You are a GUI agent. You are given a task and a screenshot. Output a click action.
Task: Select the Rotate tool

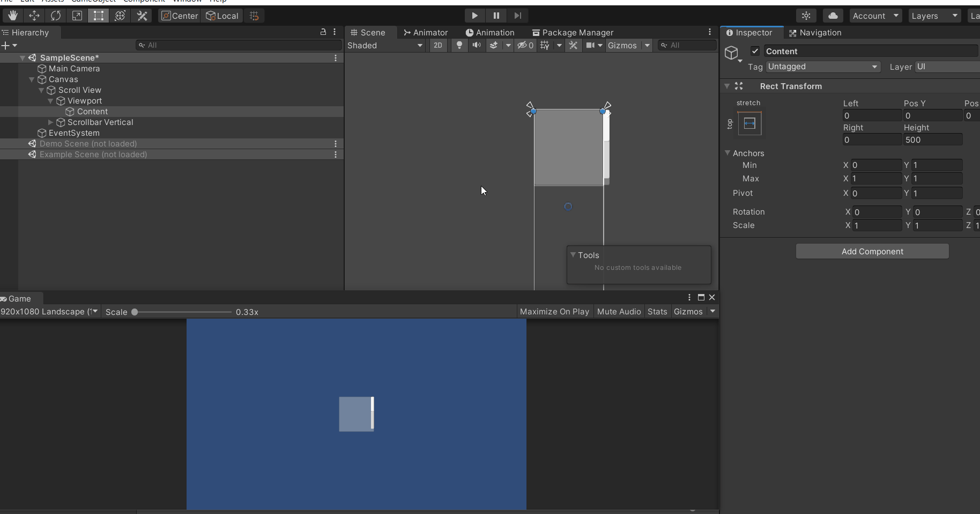(x=56, y=16)
